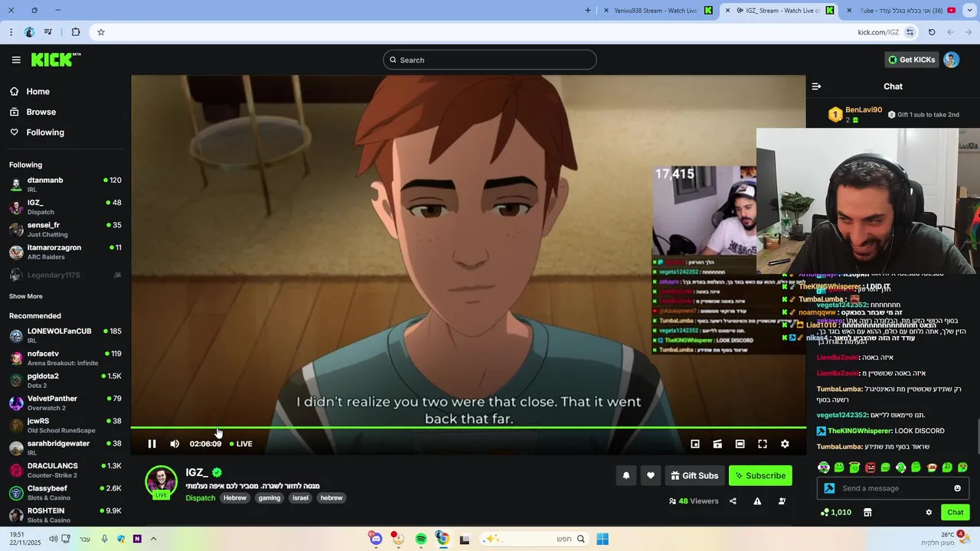Open emoji picker in chat input

click(957, 488)
